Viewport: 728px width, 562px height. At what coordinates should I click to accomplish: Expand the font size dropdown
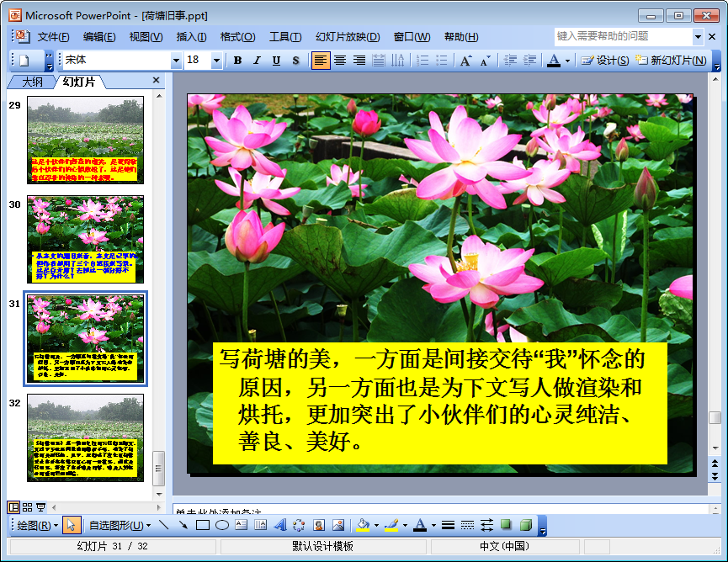pyautogui.click(x=216, y=61)
